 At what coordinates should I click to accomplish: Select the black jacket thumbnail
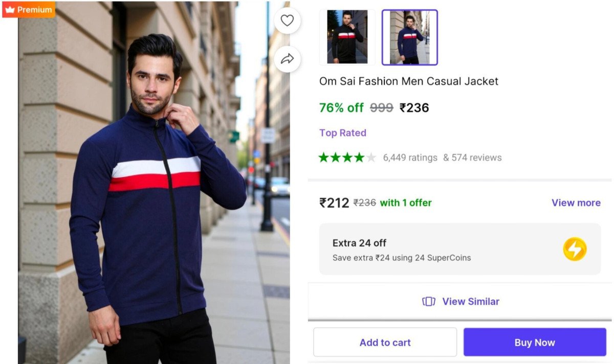click(x=347, y=37)
